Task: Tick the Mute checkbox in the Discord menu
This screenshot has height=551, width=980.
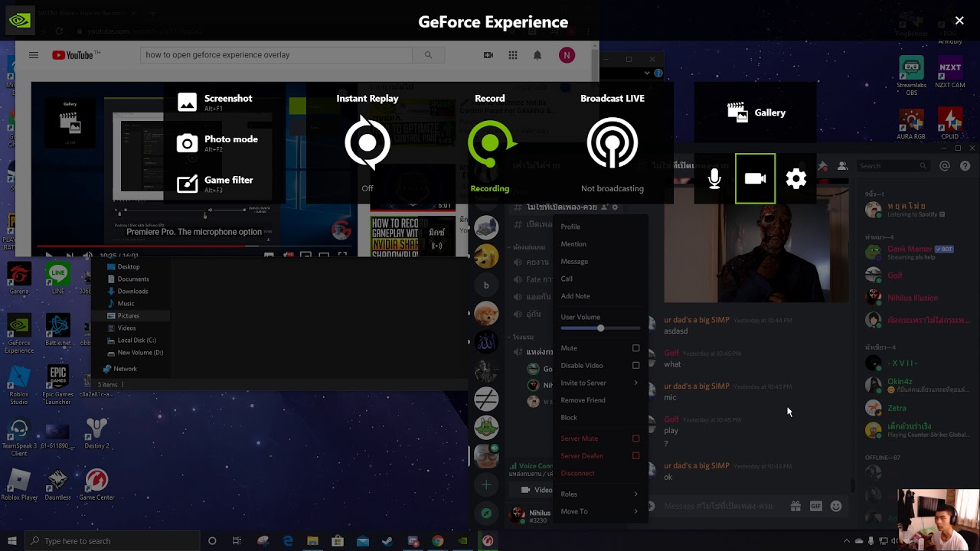Action: (635, 348)
